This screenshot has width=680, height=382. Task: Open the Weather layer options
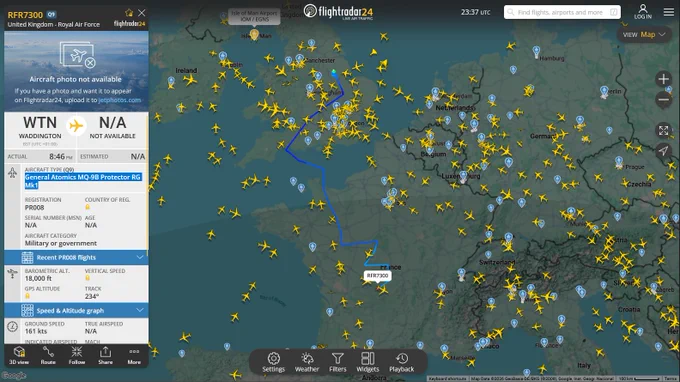(x=307, y=362)
